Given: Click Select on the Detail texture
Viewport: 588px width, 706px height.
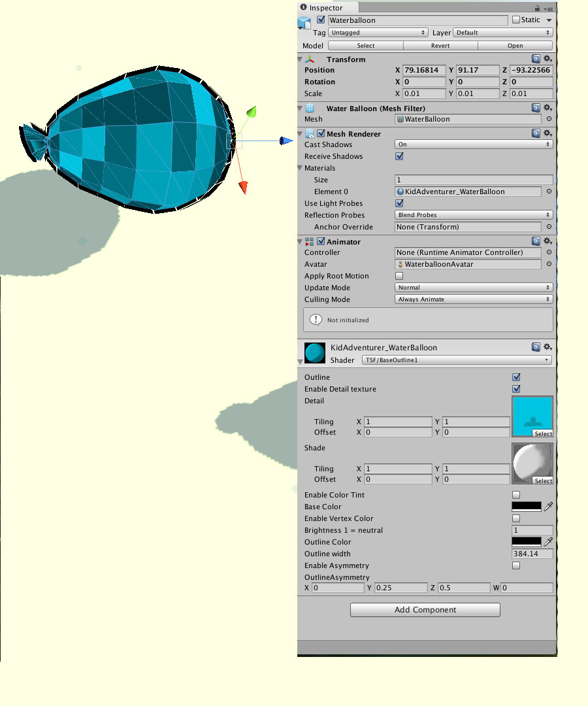Looking at the screenshot, I should pos(543,433).
